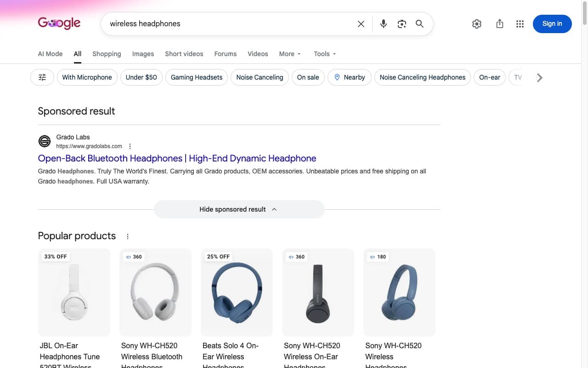Open options for the Grado Labs ad
The width and height of the screenshot is (588, 368).
[130, 146]
